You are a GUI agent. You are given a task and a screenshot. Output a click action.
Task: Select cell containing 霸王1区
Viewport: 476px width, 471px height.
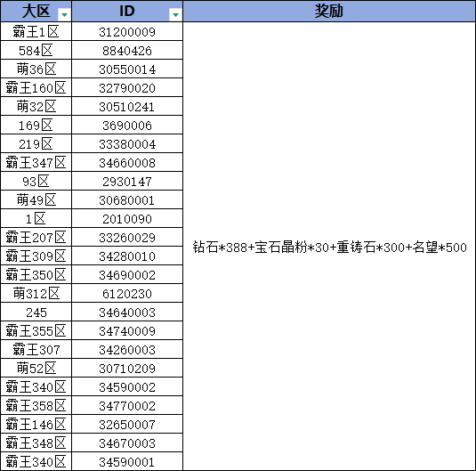(x=36, y=31)
